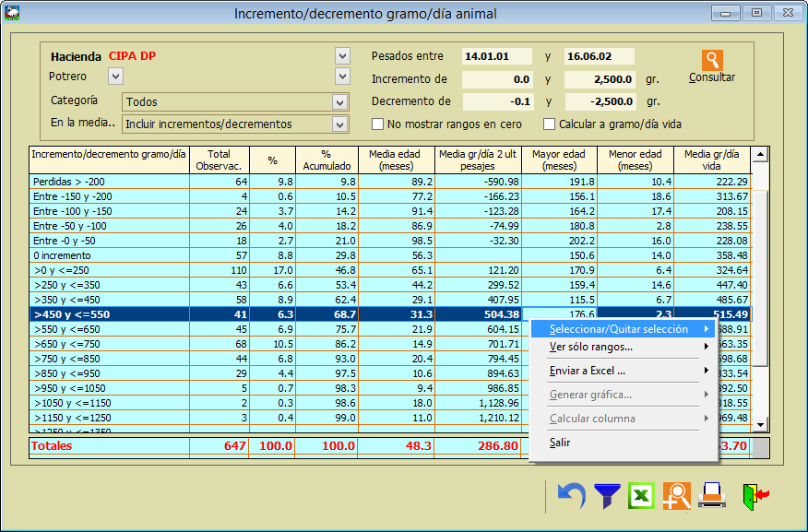This screenshot has height=532, width=808.
Task: Click the 'Total Observac.' column header
Action: 219,160
